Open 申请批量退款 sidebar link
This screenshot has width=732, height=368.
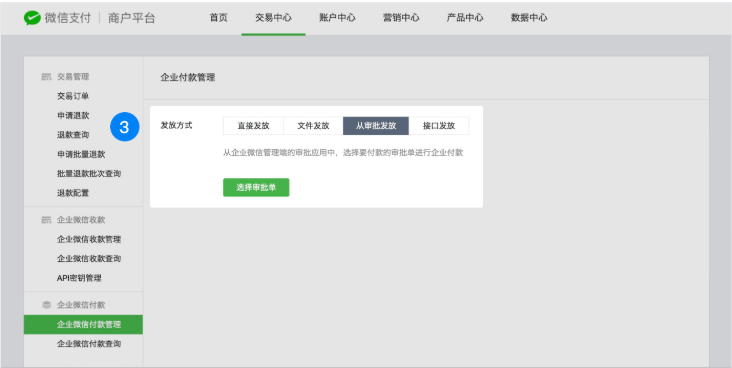coord(81,154)
